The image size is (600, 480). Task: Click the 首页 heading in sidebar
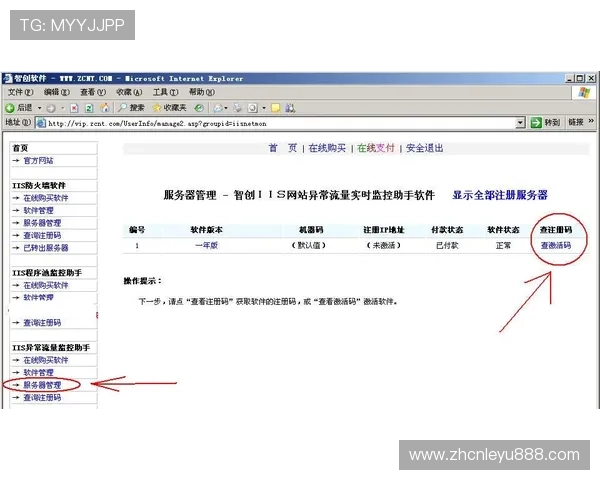coord(20,148)
